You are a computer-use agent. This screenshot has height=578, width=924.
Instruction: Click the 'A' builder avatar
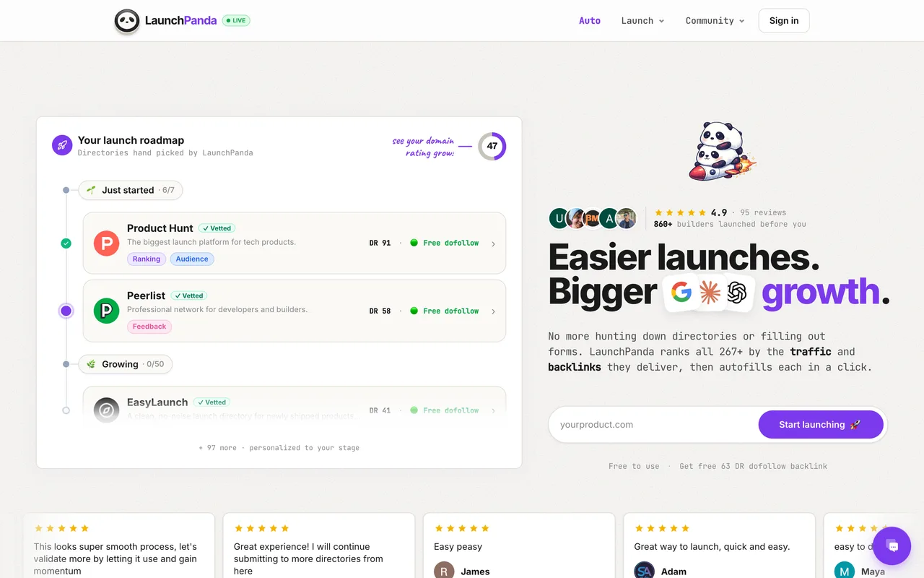click(x=609, y=218)
